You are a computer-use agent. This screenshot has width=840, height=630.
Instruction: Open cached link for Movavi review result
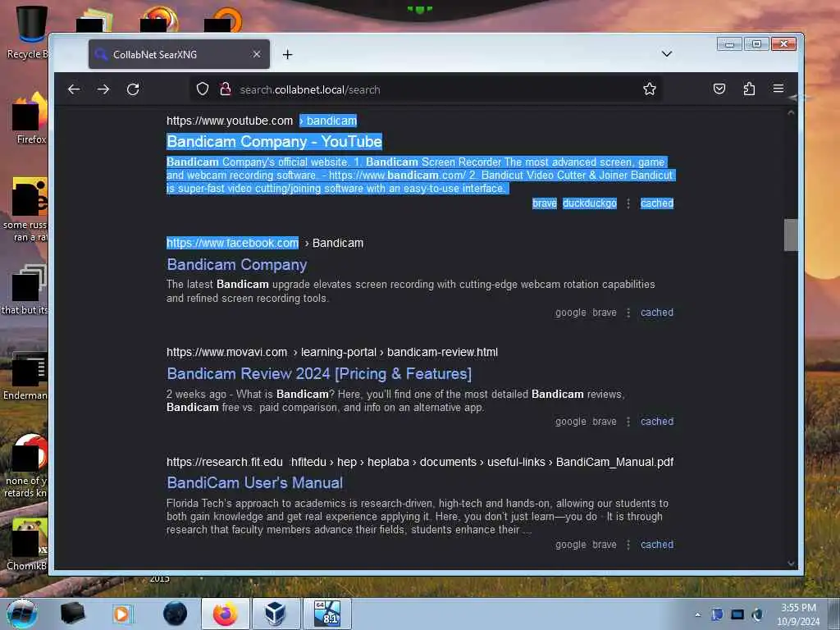pyautogui.click(x=657, y=422)
